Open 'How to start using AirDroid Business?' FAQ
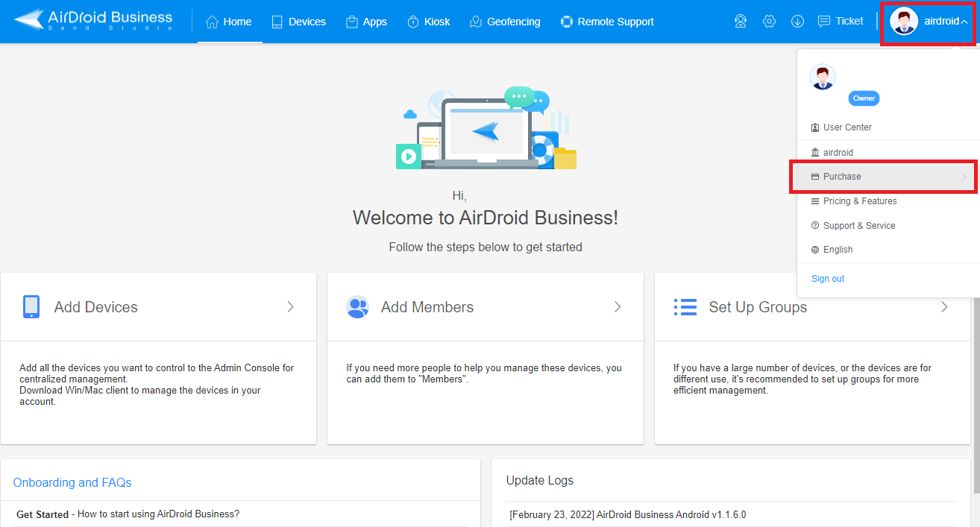The width and height of the screenshot is (980, 527). pos(159,514)
